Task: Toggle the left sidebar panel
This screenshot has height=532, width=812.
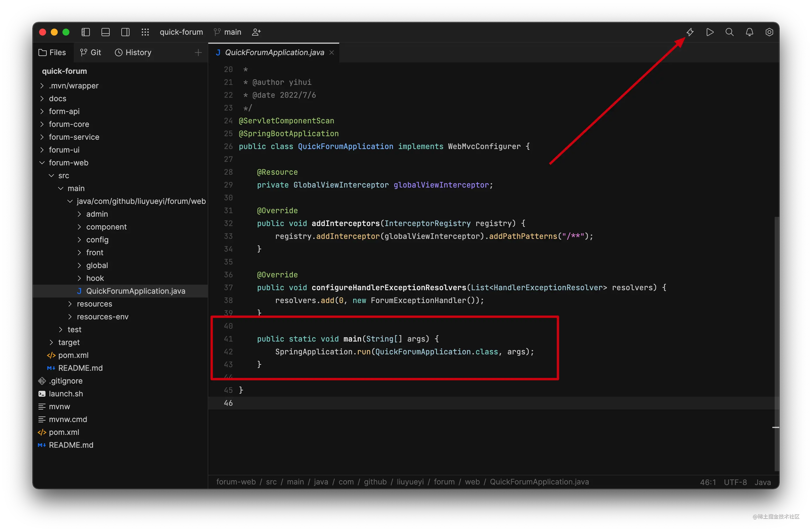Action: (86, 32)
